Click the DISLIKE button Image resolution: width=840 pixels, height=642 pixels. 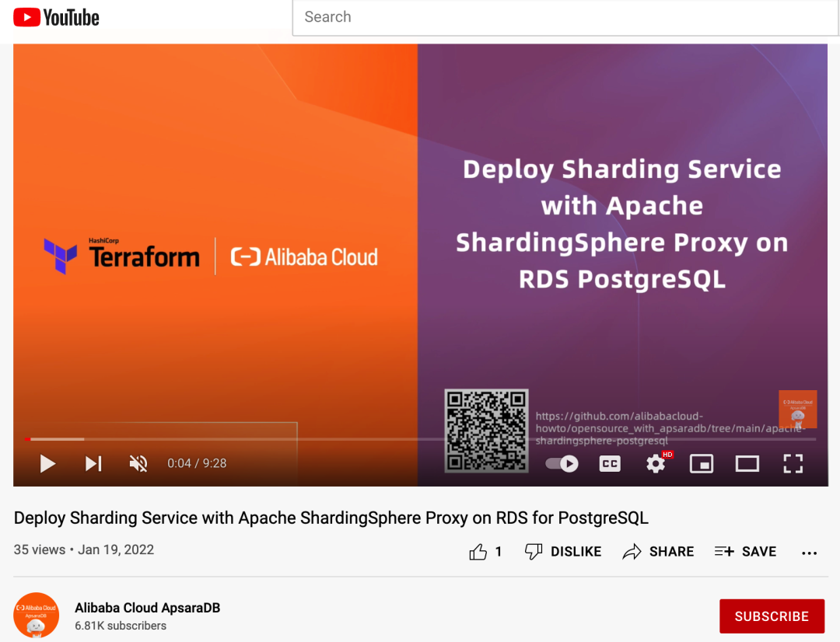pyautogui.click(x=563, y=552)
